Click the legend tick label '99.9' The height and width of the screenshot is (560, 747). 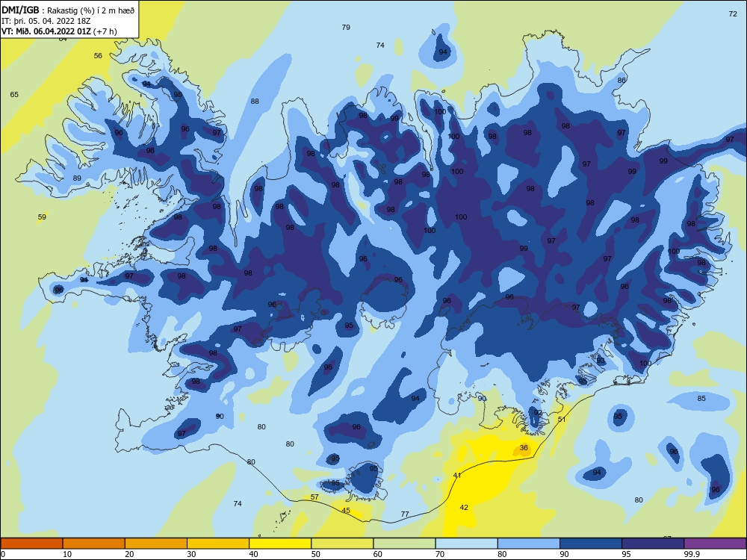click(x=692, y=554)
